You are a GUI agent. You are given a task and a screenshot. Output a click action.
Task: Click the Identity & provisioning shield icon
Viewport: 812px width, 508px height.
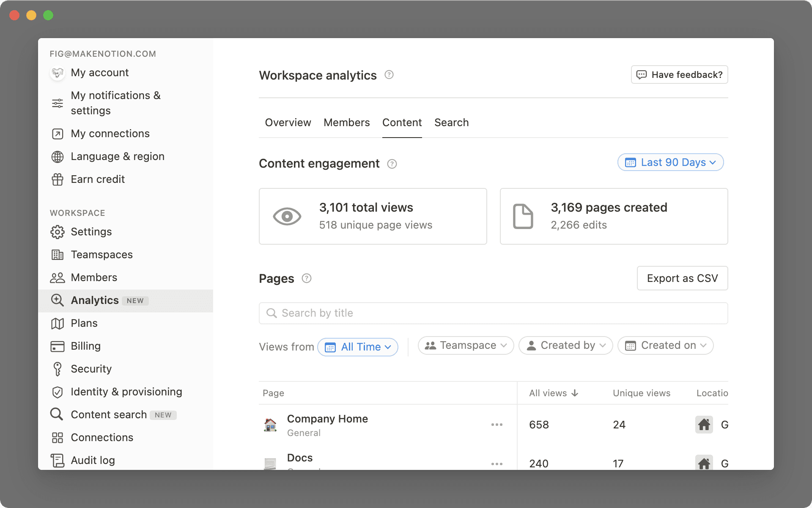58,392
